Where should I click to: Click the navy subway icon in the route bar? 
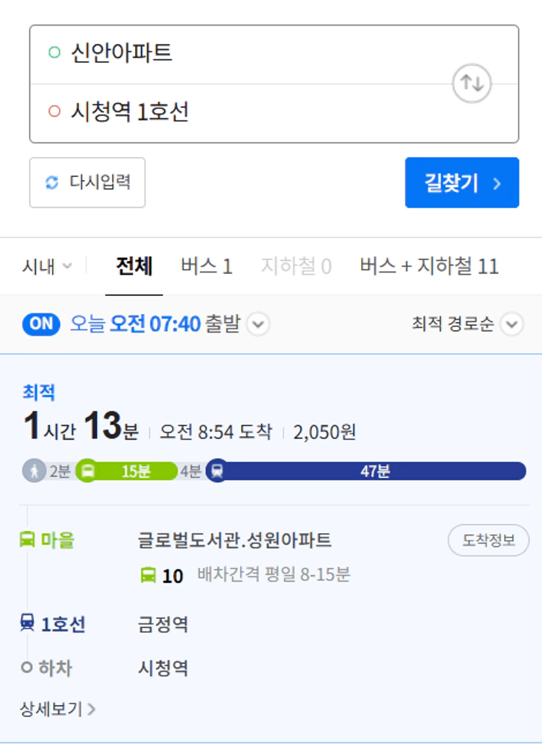[x=218, y=471]
